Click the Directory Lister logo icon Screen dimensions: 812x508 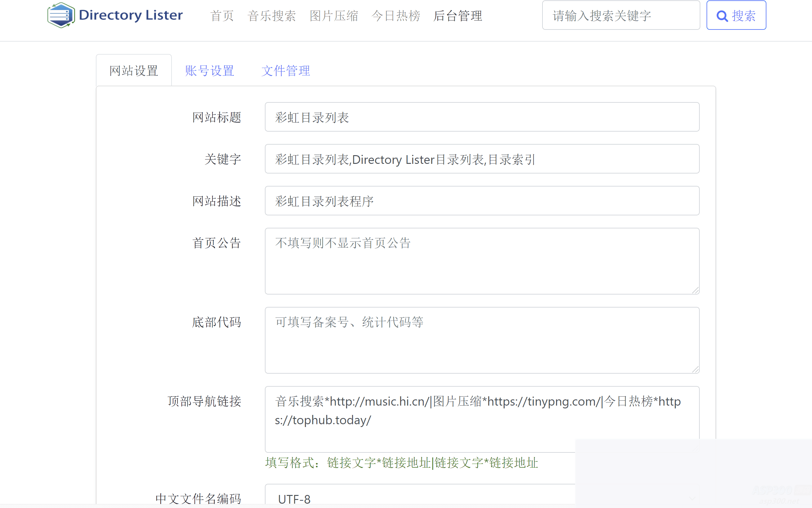click(x=61, y=15)
